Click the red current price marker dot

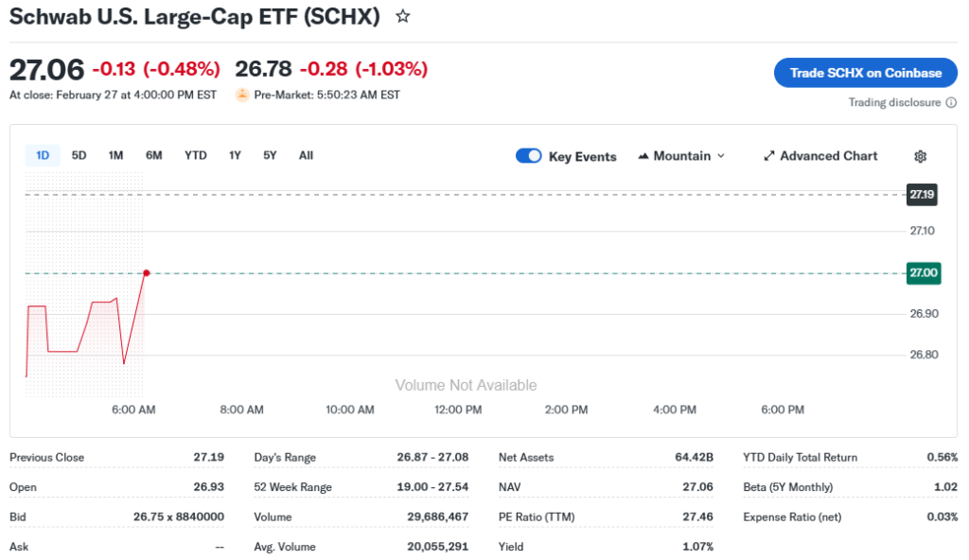[147, 272]
